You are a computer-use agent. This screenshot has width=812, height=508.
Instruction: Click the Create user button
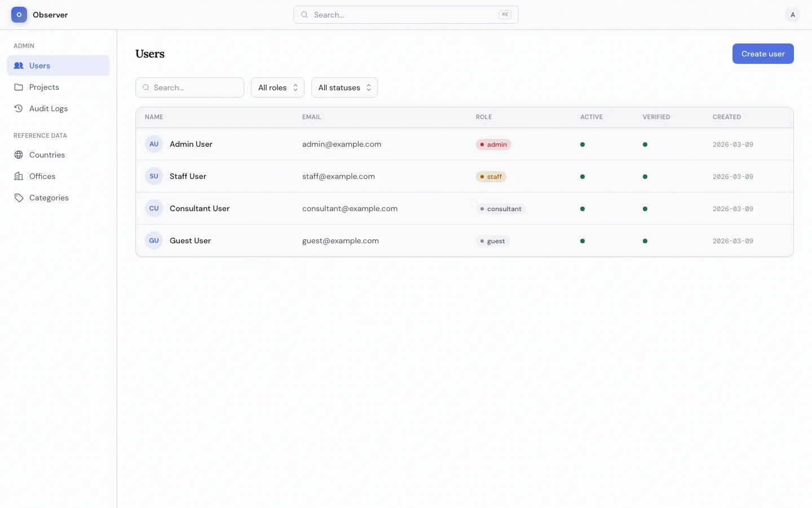click(x=763, y=54)
